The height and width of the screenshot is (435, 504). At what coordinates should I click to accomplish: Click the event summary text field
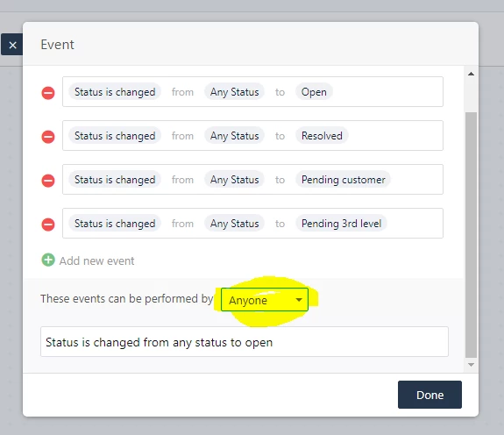tap(245, 342)
